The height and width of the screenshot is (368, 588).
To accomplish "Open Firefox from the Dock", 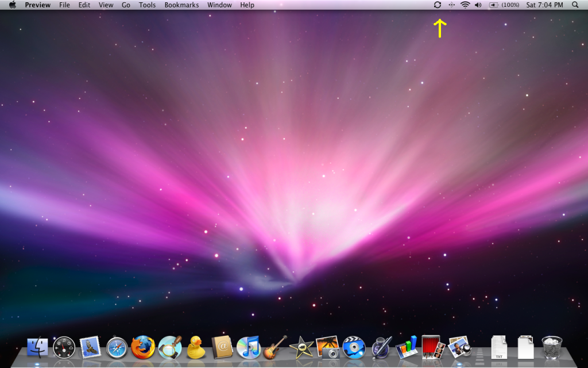I will pos(143,347).
